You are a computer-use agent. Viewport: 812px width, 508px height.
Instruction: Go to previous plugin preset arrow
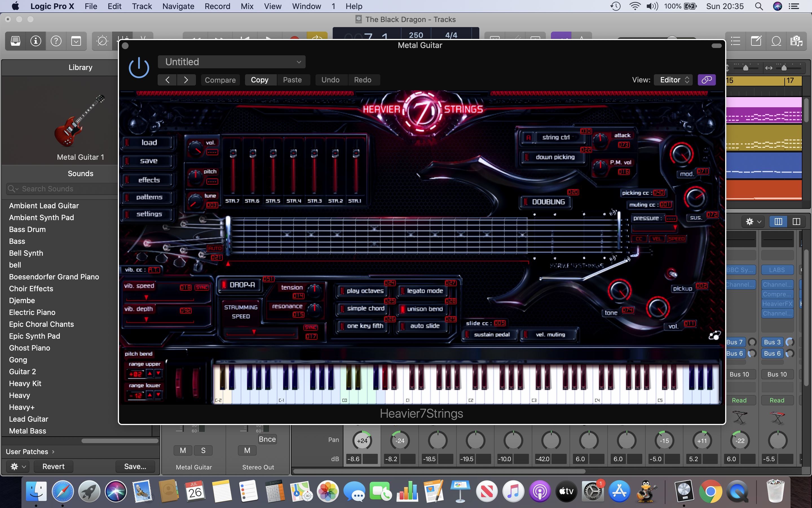[167, 80]
